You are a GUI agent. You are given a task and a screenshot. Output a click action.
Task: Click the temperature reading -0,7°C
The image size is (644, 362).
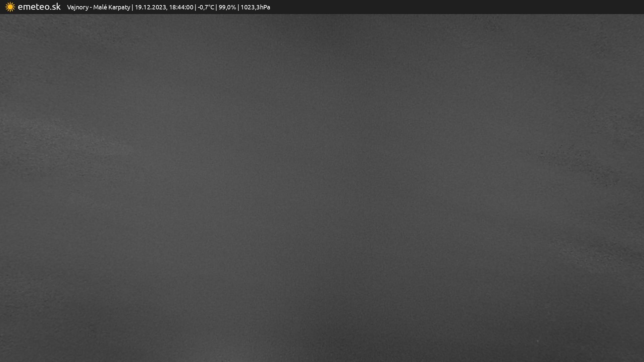pos(206,7)
